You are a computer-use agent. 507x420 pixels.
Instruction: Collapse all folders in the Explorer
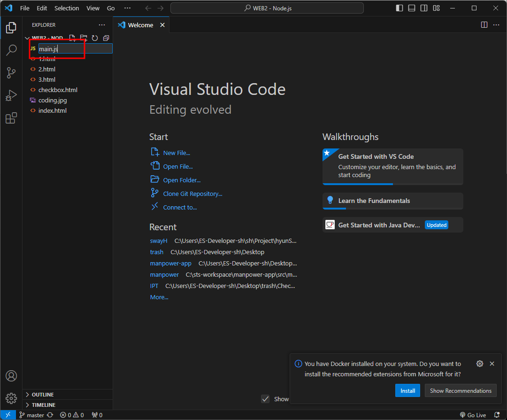(106, 38)
